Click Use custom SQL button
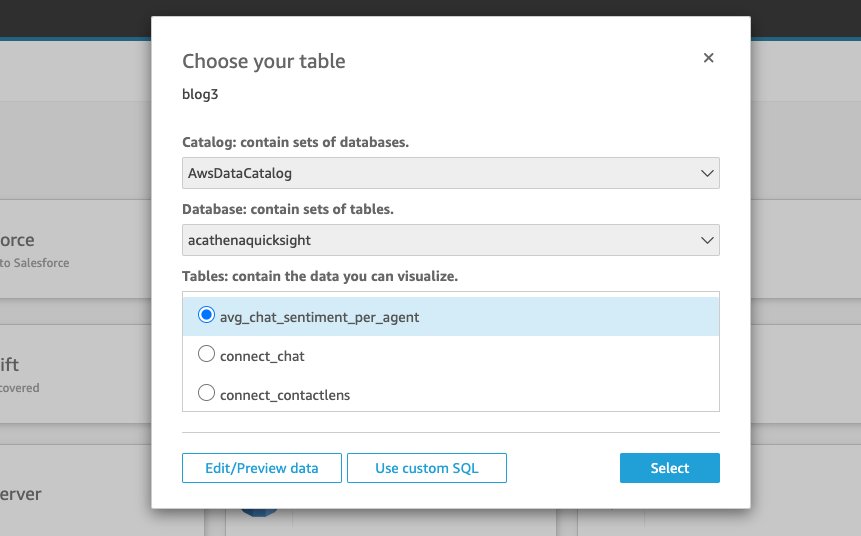 pyautogui.click(x=427, y=468)
